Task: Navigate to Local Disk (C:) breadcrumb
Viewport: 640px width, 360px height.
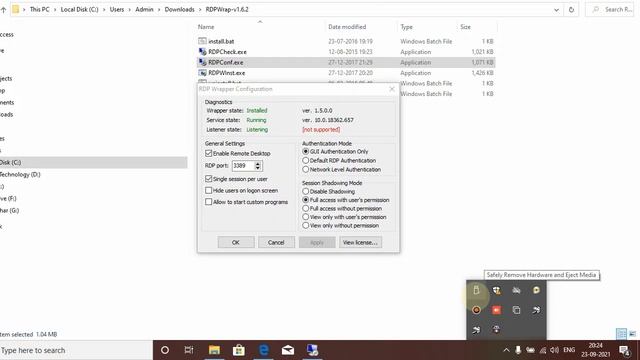Action: tap(80, 9)
